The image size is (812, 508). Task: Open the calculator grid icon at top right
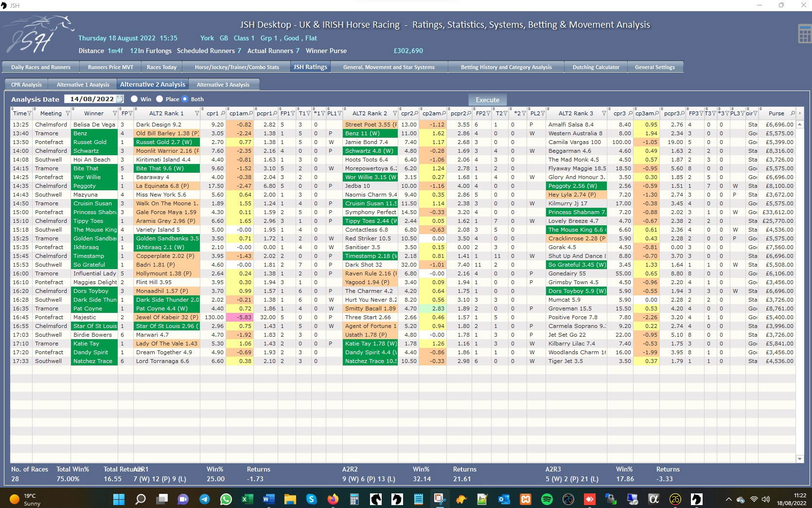[804, 34]
